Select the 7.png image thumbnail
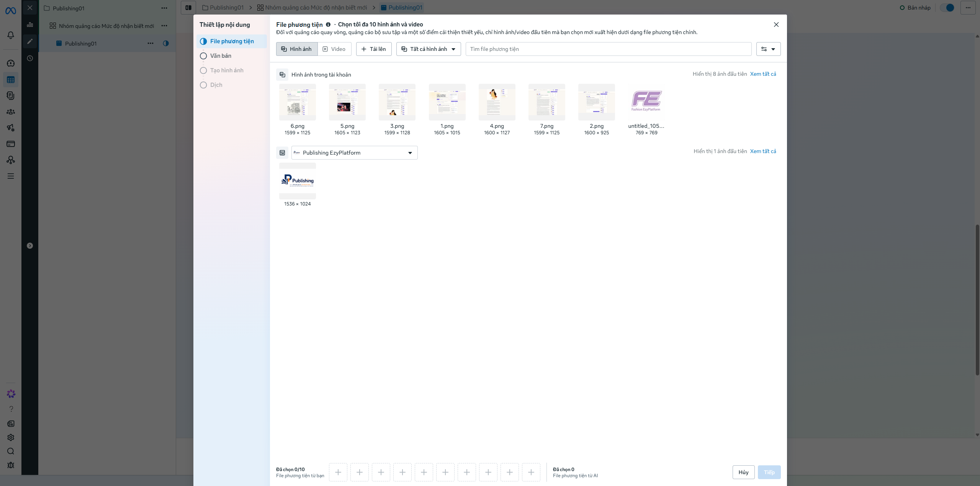The height and width of the screenshot is (486, 980). [x=547, y=102]
